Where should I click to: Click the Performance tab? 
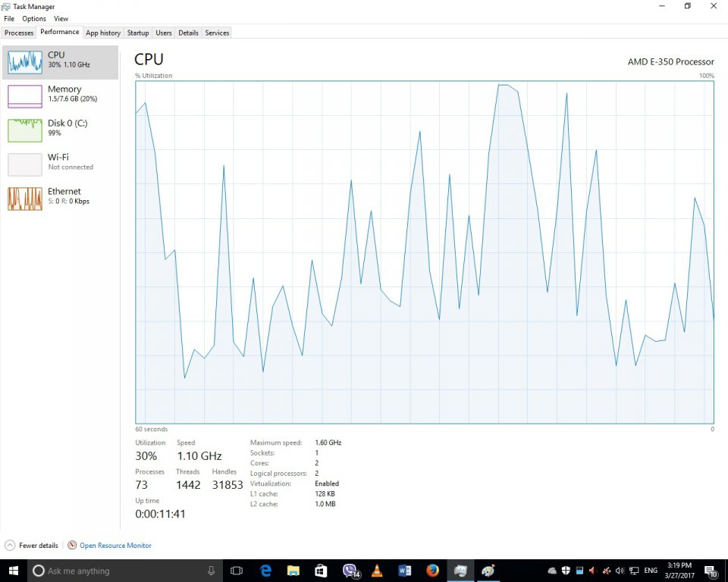59,32
